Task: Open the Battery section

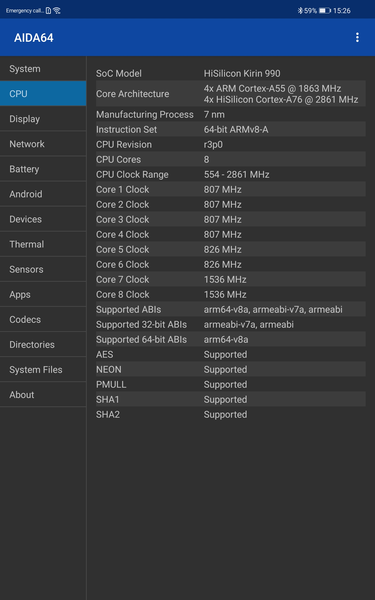Action: pos(43,169)
